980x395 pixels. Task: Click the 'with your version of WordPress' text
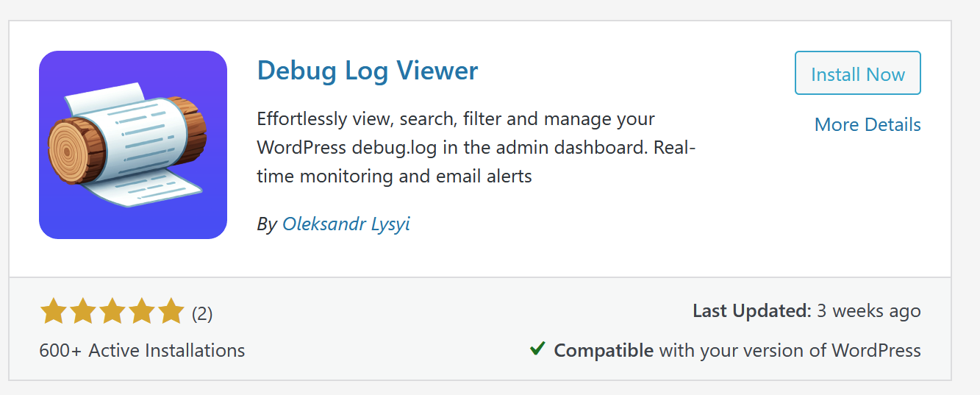pos(790,350)
